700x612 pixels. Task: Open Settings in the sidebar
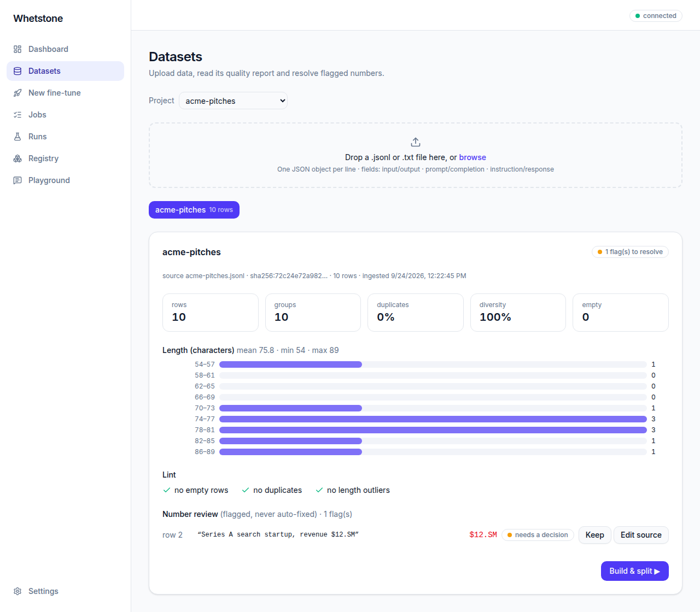click(66, 591)
